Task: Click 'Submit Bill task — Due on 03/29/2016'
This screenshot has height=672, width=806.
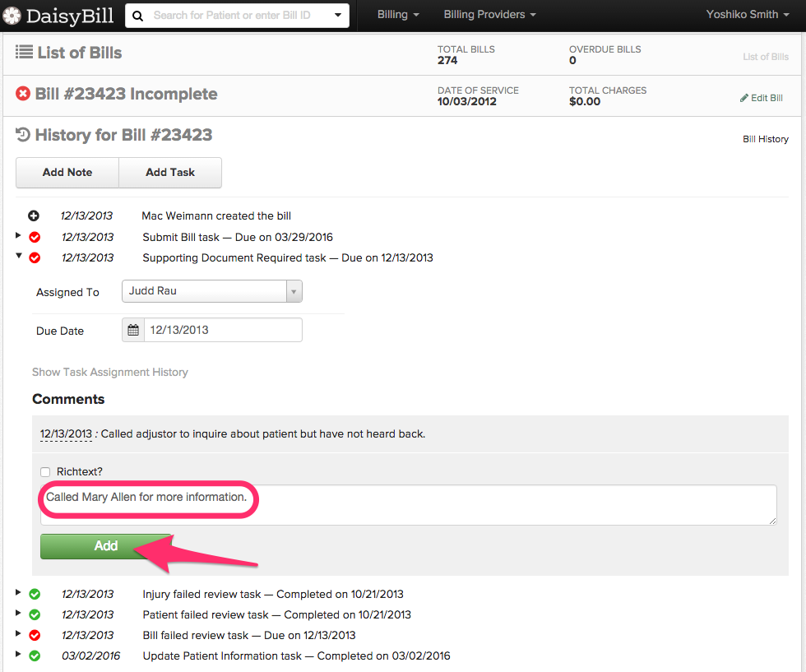Action: coord(238,237)
